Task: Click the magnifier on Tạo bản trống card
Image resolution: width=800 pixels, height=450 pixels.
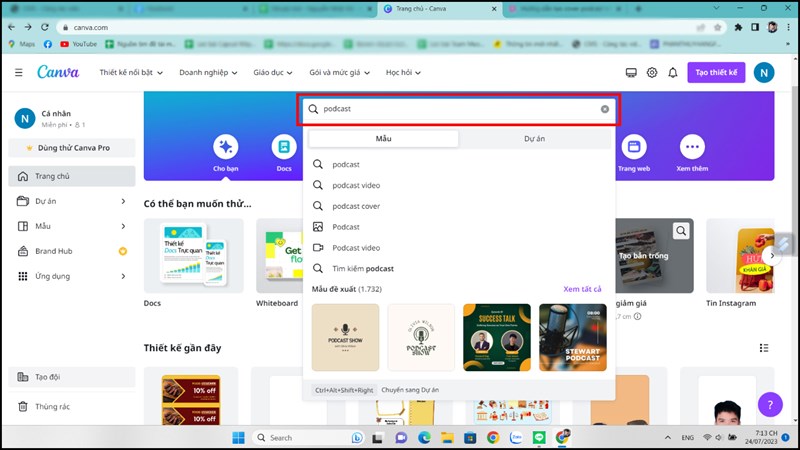Action: point(681,231)
